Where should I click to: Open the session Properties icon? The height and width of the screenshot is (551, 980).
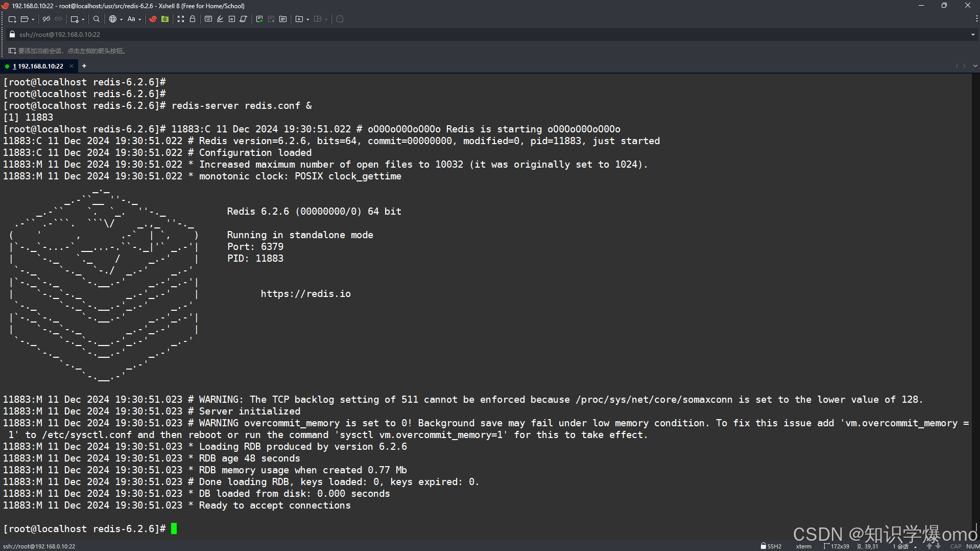point(75,19)
